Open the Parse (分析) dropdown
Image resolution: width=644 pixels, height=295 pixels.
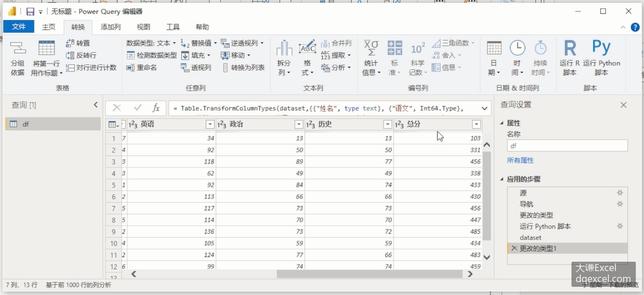pyautogui.click(x=336, y=68)
